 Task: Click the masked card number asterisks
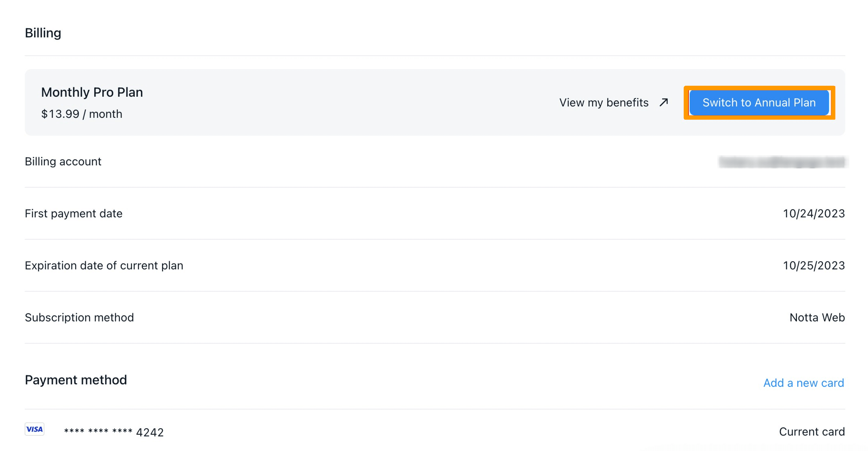coord(98,431)
